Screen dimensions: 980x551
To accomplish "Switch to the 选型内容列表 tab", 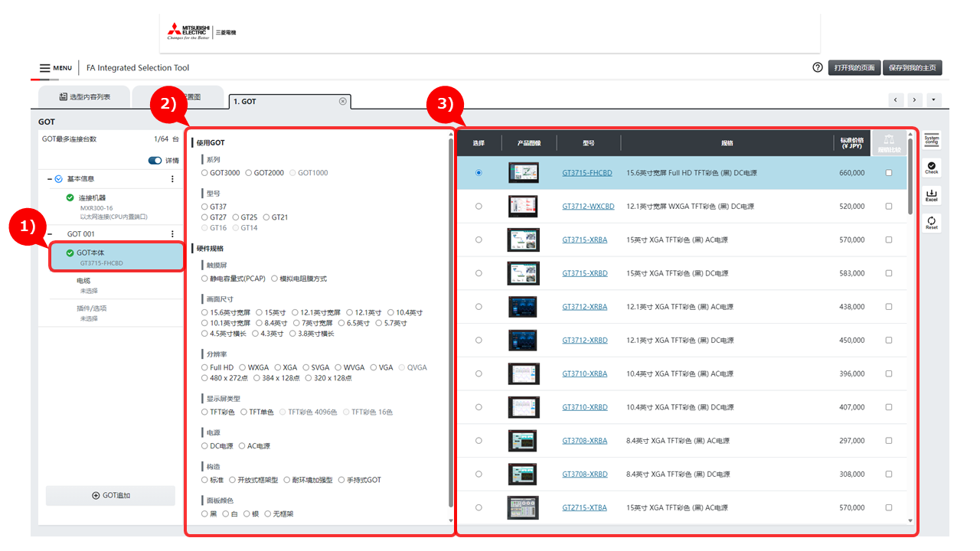I will tap(84, 97).
